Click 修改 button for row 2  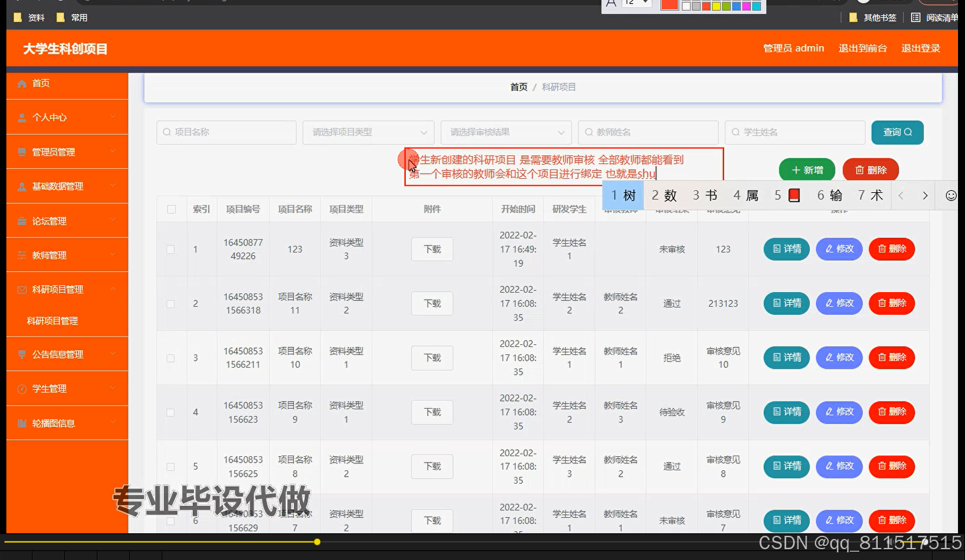840,304
